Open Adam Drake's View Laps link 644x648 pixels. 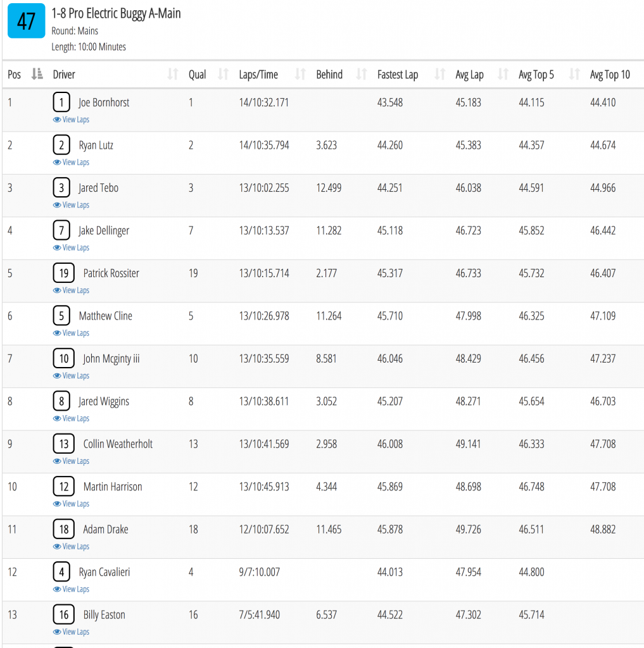point(71,546)
